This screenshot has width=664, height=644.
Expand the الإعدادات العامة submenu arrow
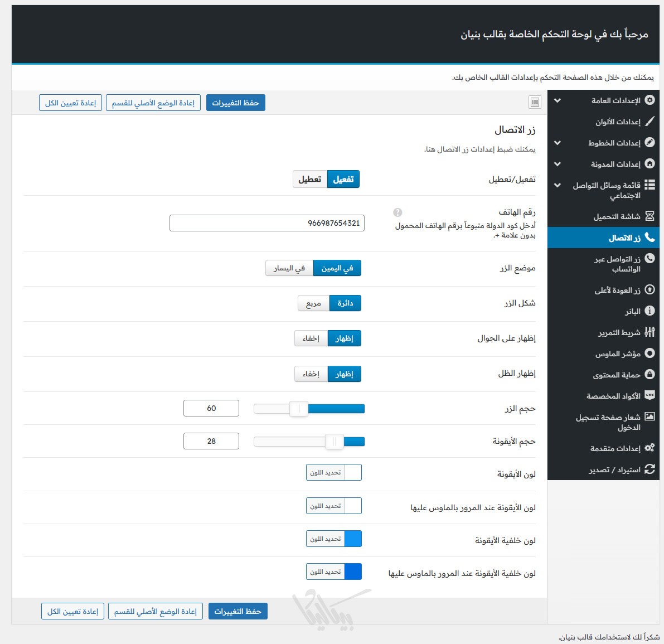point(558,100)
